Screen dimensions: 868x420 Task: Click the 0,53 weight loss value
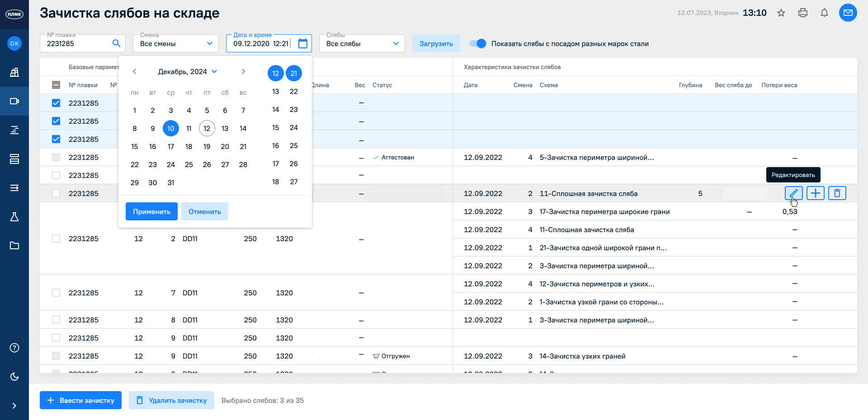(790, 211)
